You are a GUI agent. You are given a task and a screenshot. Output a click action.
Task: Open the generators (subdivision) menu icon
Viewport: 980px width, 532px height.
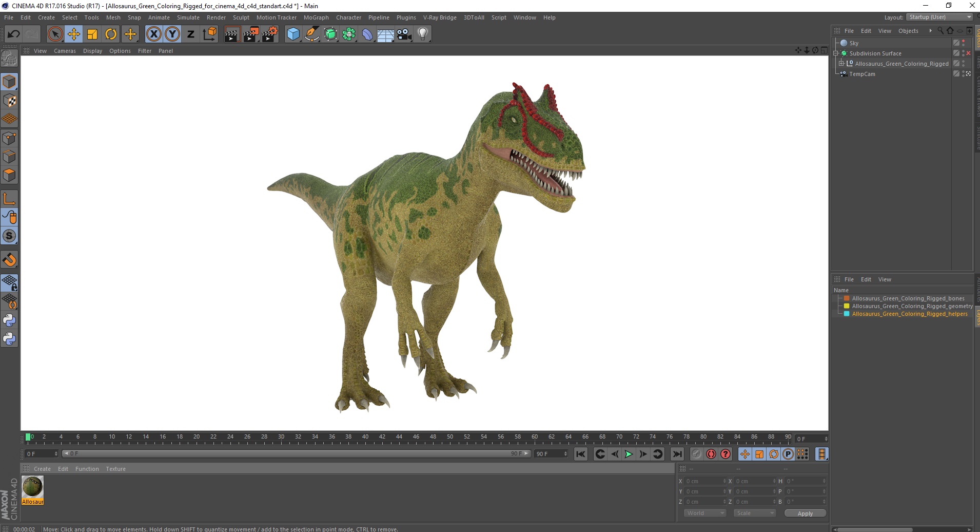330,34
